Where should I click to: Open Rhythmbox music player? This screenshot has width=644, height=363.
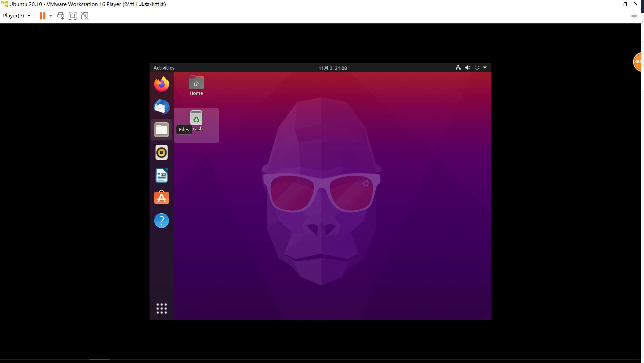click(161, 152)
